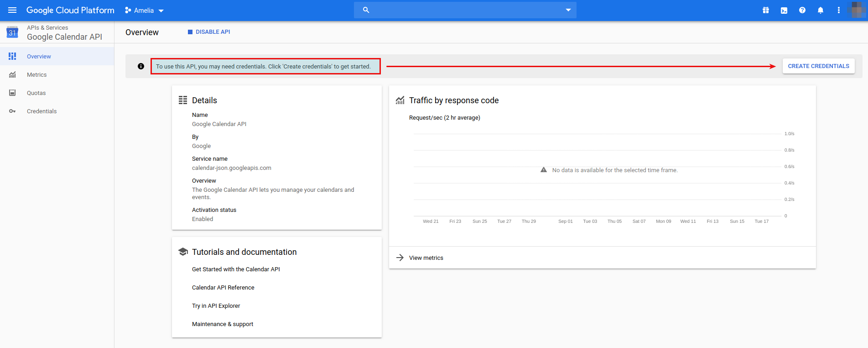This screenshot has width=868, height=348.
Task: Expand the Amelia project selector
Action: tap(144, 11)
